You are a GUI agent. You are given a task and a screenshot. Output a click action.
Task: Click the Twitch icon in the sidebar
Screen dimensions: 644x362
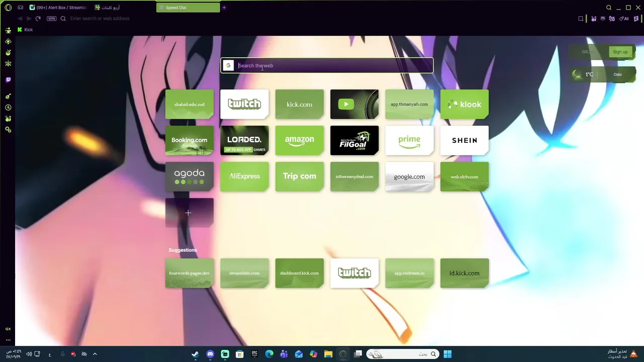click(x=8, y=80)
